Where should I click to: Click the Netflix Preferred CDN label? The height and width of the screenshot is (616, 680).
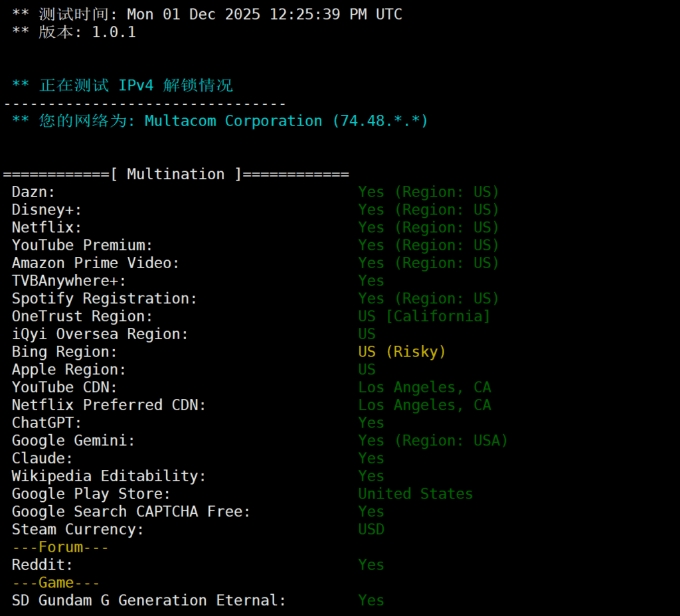[109, 405]
